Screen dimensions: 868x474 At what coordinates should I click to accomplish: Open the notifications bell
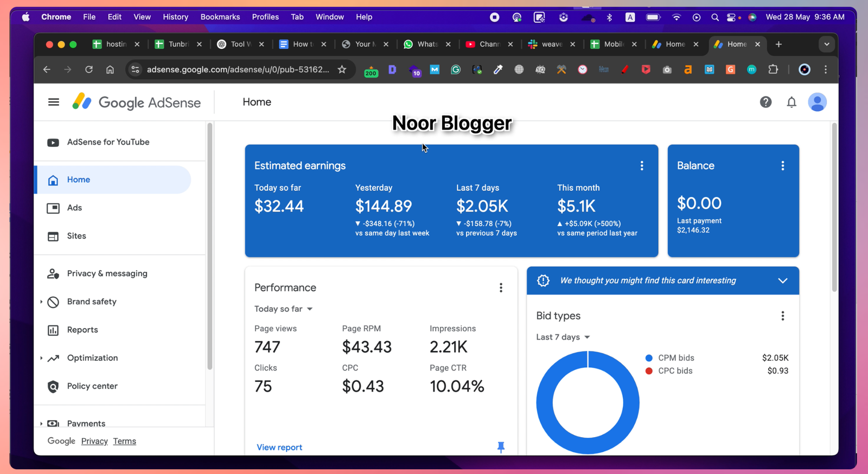coord(792,102)
